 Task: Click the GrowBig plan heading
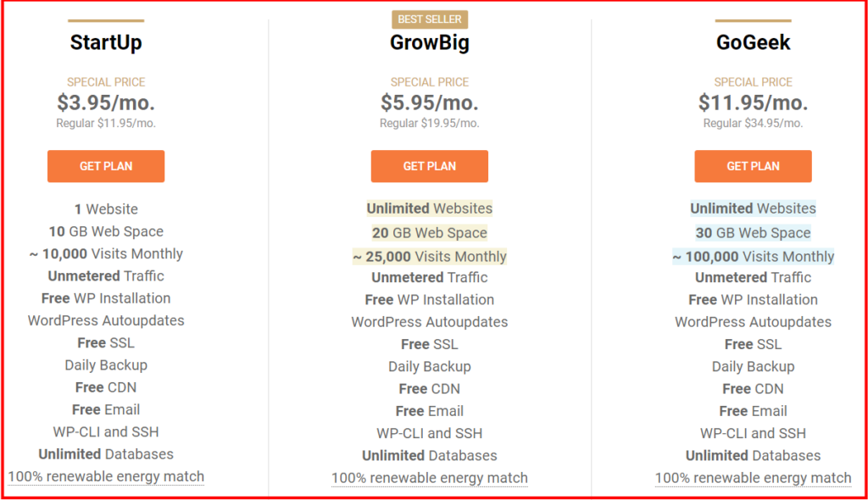(x=429, y=42)
